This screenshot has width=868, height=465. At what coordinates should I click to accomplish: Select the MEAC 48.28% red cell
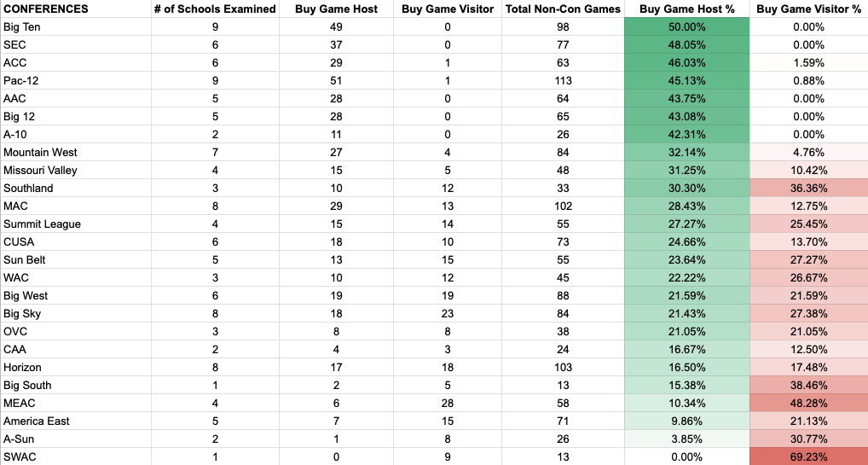pyautogui.click(x=809, y=404)
